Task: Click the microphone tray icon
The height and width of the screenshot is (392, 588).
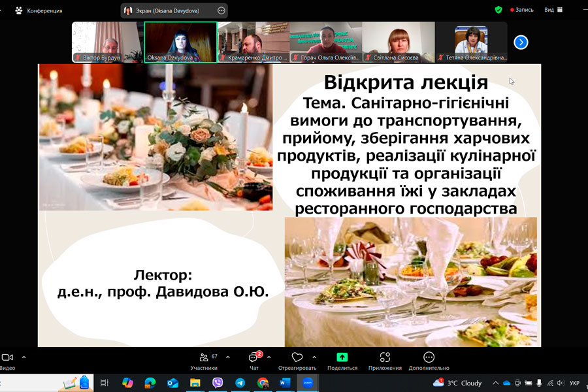Action: [x=539, y=383]
